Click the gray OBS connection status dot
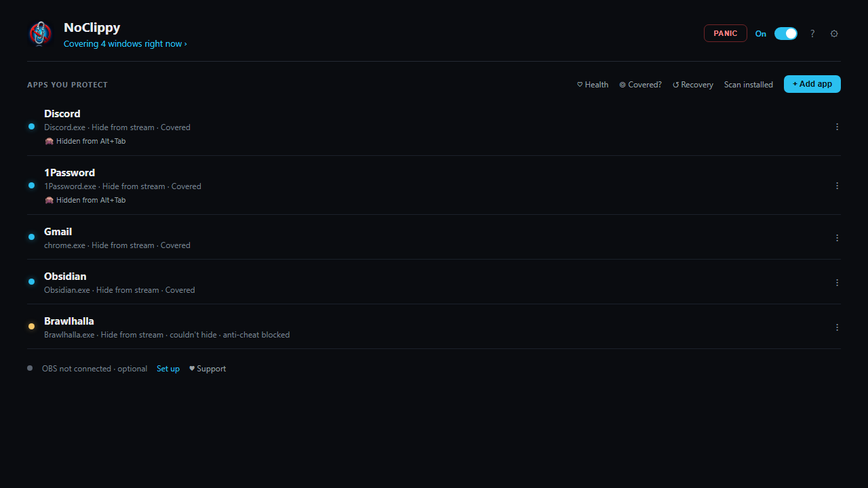868x488 pixels. [x=30, y=368]
